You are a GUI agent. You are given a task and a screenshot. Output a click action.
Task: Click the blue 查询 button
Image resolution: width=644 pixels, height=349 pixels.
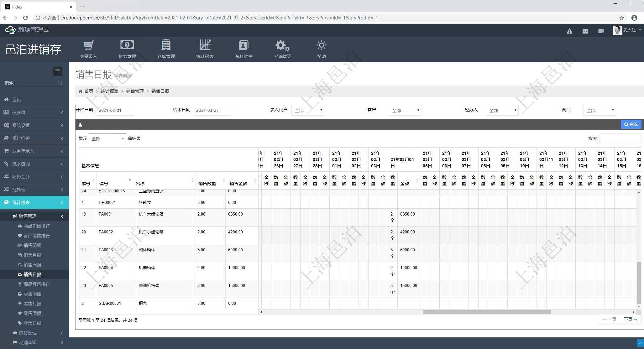(x=631, y=124)
